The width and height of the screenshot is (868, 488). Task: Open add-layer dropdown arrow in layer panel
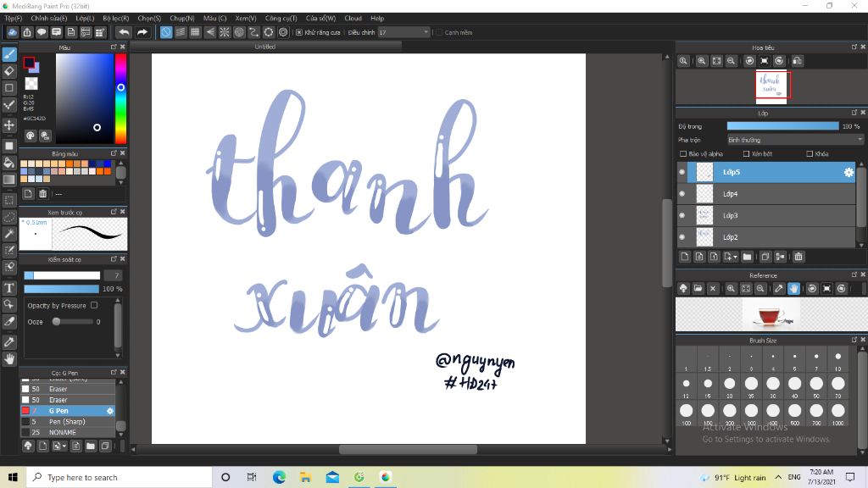click(735, 257)
